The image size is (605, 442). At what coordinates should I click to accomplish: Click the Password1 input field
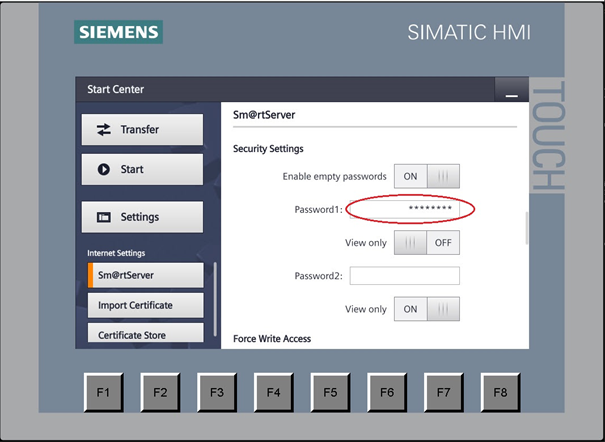[x=404, y=209]
